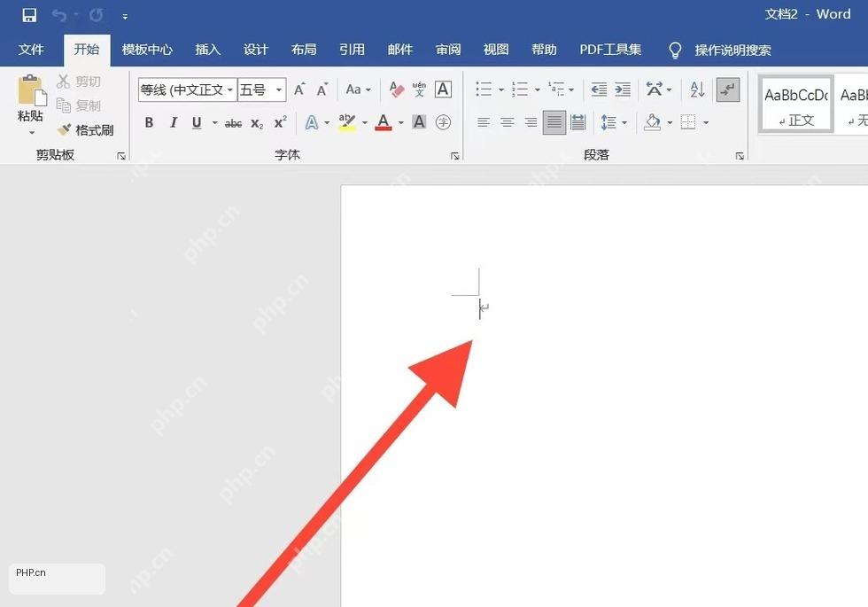Screen dimensions: 868x607
Task: Click the character border A icon
Action: 443,89
